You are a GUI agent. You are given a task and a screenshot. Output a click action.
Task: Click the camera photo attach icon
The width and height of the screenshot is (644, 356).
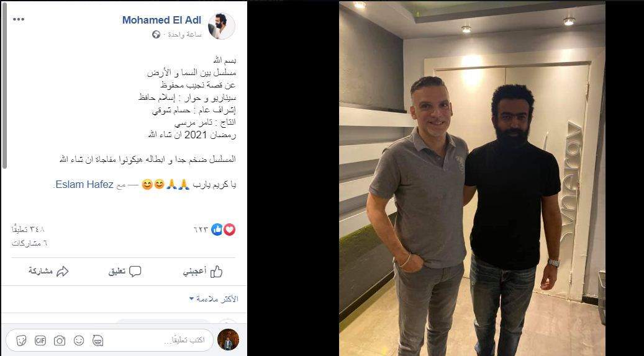pos(60,340)
